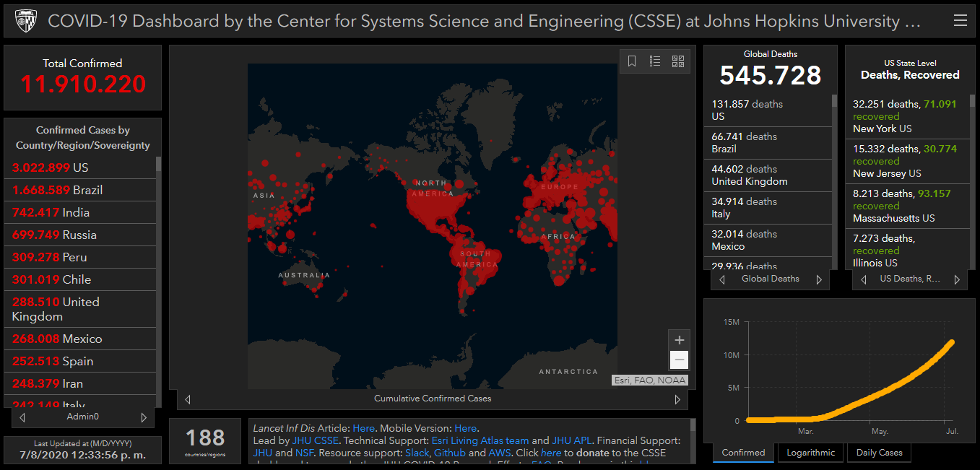Switch chart to Daily Cases tab

click(879, 453)
